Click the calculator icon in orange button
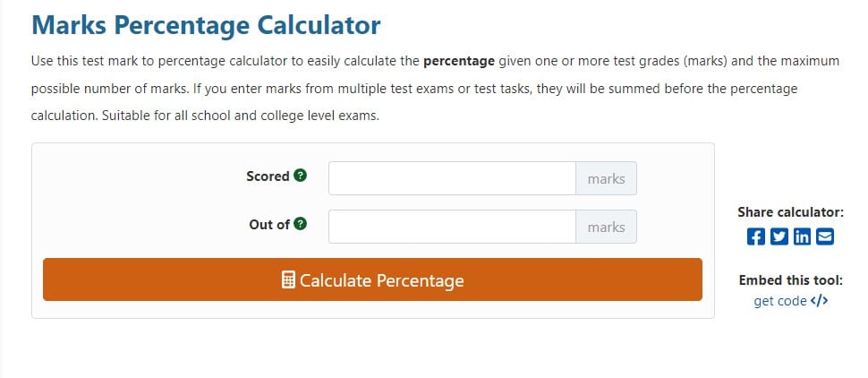Viewport: 868px width, 378px height. coord(288,279)
